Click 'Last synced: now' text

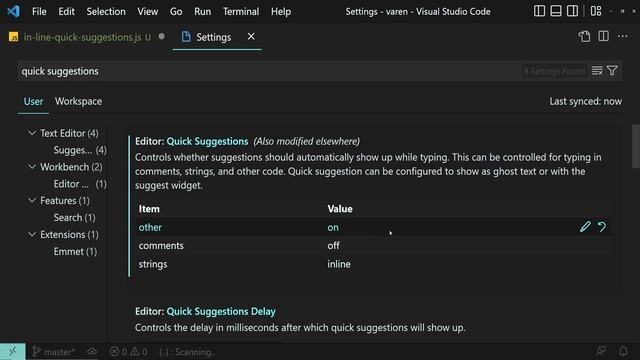585,101
